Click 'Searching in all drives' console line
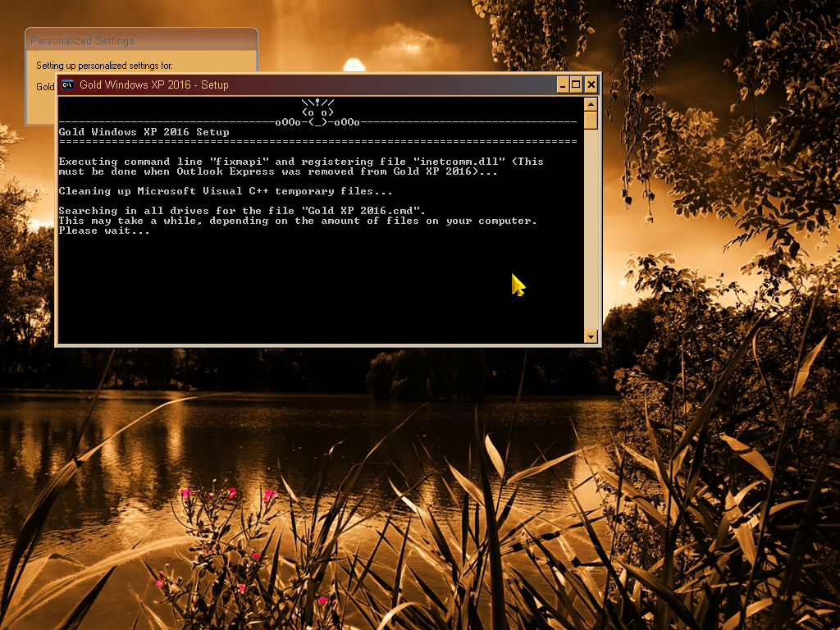Image resolution: width=840 pixels, height=630 pixels. pos(242,211)
